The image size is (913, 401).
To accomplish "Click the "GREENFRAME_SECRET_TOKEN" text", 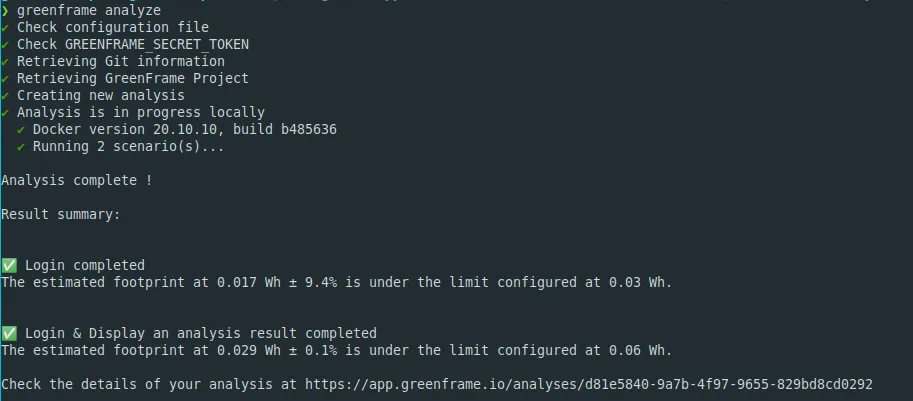I will [157, 44].
